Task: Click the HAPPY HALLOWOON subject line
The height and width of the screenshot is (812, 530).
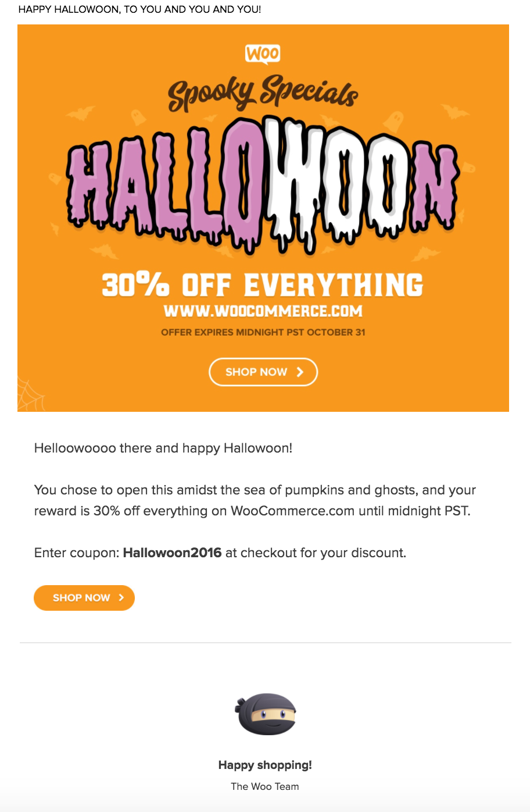Action: coord(140,9)
